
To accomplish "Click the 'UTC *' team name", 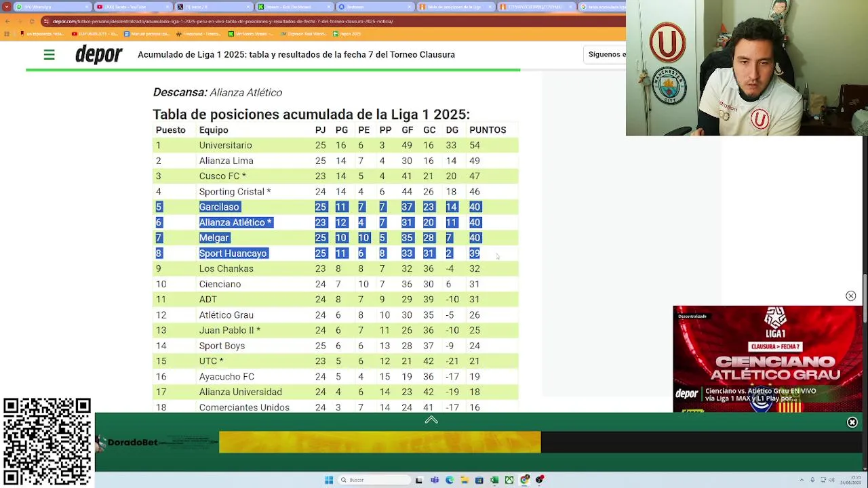I will click(x=211, y=361).
